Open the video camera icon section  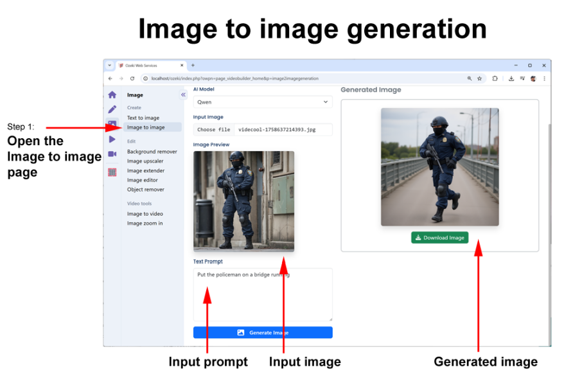[x=112, y=154]
